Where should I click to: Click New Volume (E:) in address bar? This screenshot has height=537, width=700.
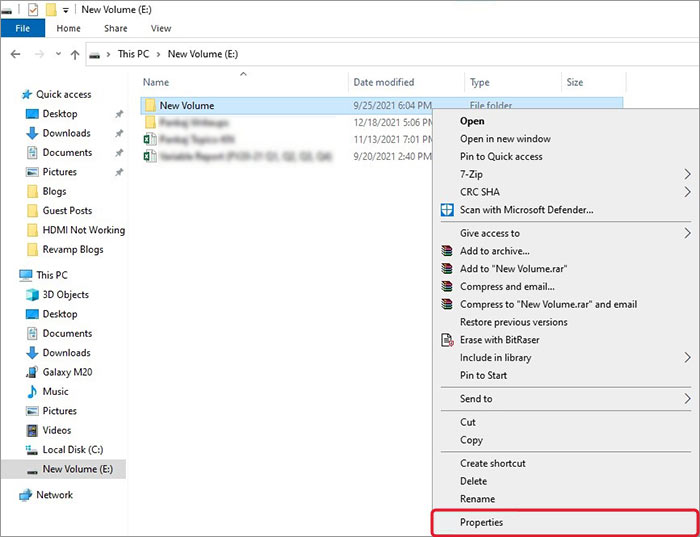[x=203, y=54]
